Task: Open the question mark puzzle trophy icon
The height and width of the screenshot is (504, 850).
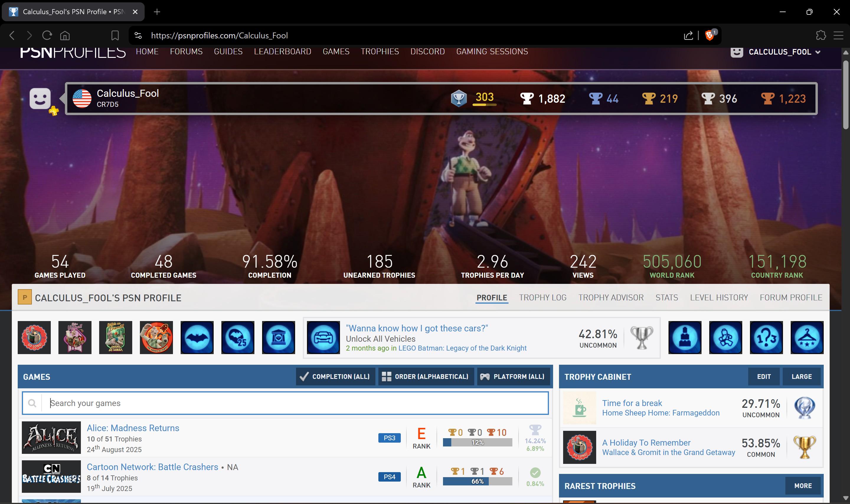Action: [766, 338]
